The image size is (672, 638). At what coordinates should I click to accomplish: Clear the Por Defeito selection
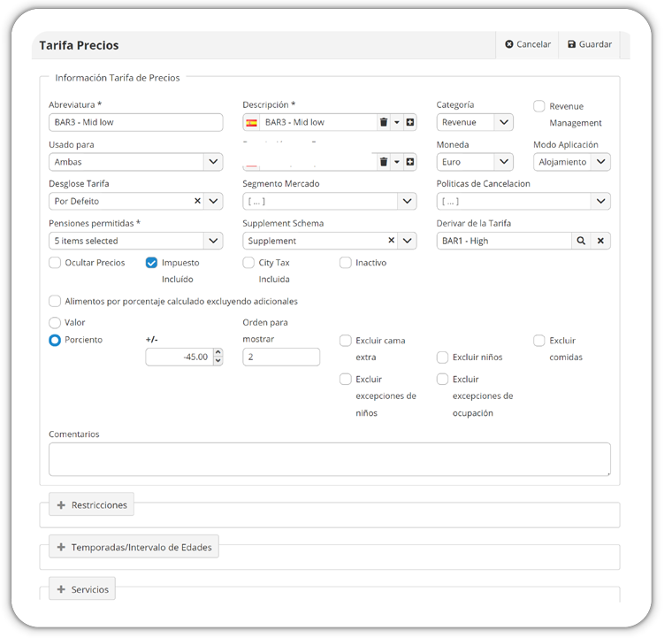pyautogui.click(x=197, y=201)
